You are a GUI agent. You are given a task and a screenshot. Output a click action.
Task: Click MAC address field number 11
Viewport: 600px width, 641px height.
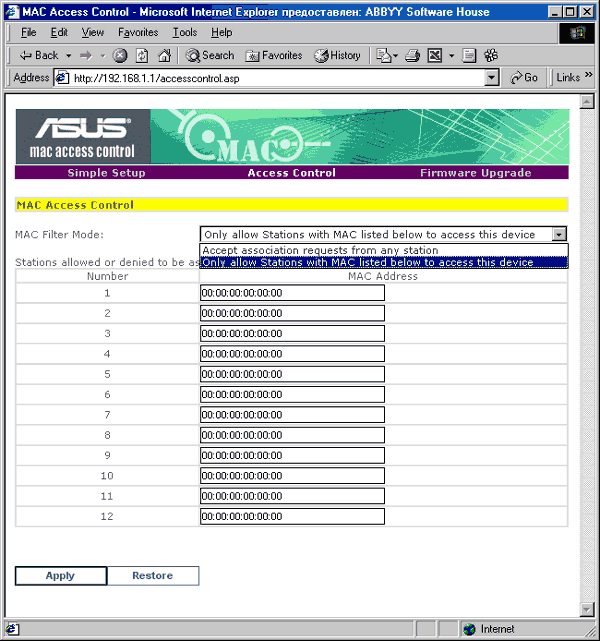click(x=292, y=496)
